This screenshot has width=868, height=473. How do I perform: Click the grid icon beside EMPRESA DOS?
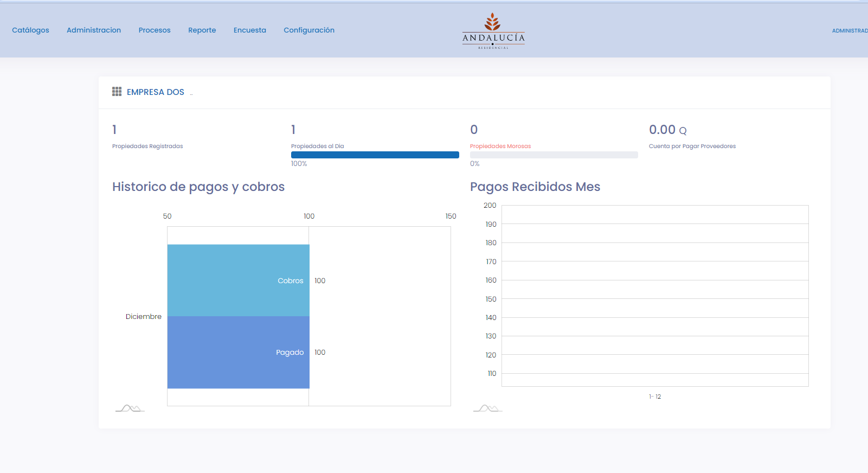coord(117,92)
